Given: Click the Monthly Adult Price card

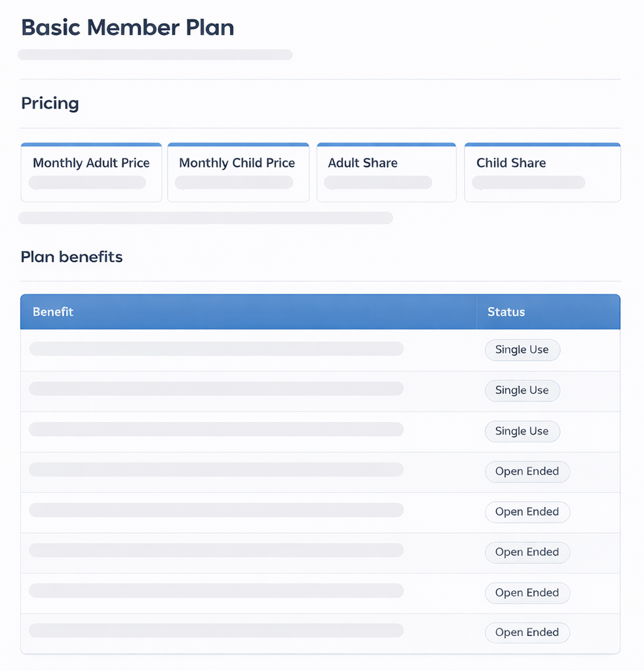Looking at the screenshot, I should (x=91, y=172).
